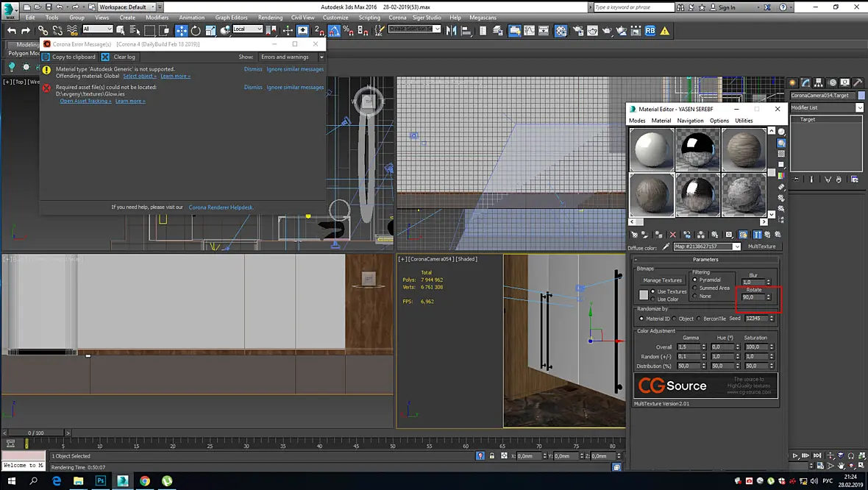Toggle Angle Snap in main toolbar
The width and height of the screenshot is (868, 490).
pyautogui.click(x=334, y=30)
